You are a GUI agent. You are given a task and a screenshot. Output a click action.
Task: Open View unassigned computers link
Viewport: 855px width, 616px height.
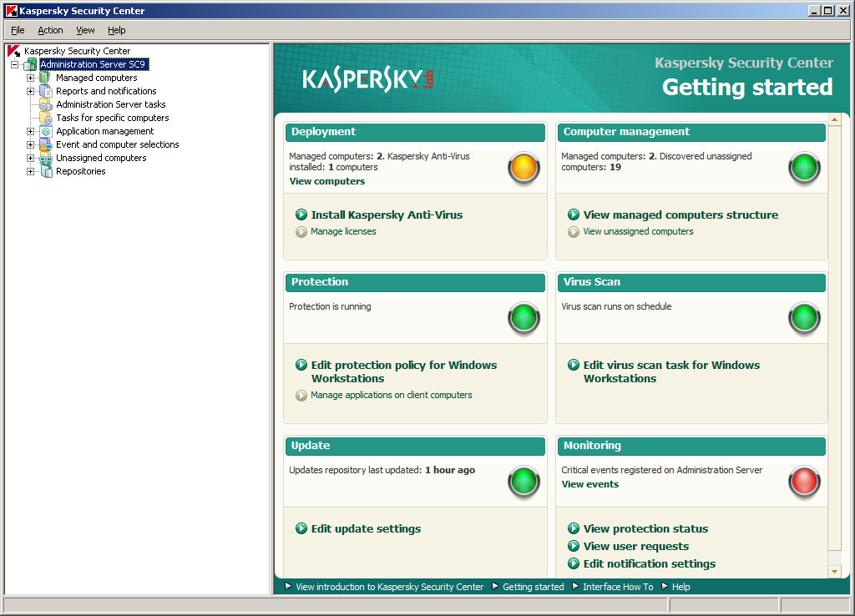638,232
